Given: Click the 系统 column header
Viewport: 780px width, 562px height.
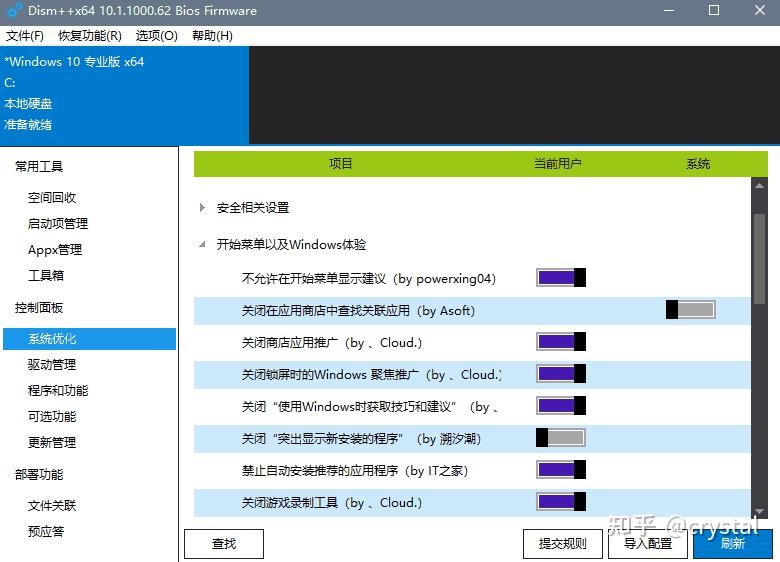Looking at the screenshot, I should pos(698,164).
